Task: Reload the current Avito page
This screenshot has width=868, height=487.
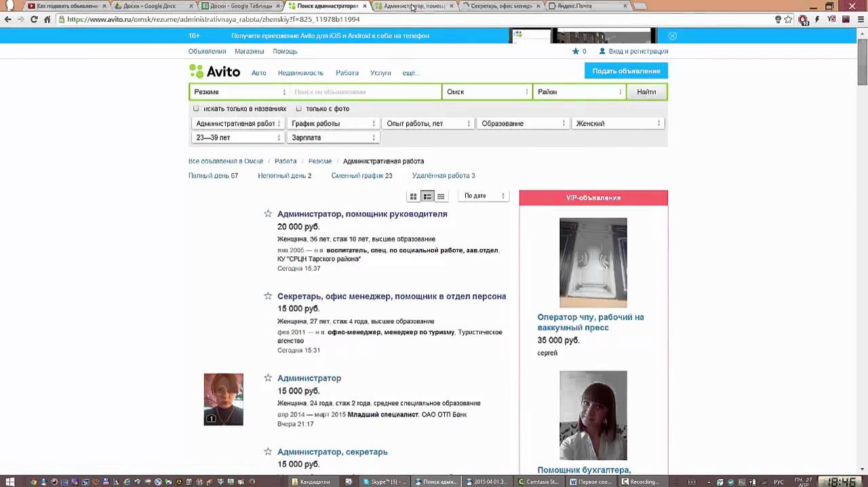Action: [x=34, y=20]
